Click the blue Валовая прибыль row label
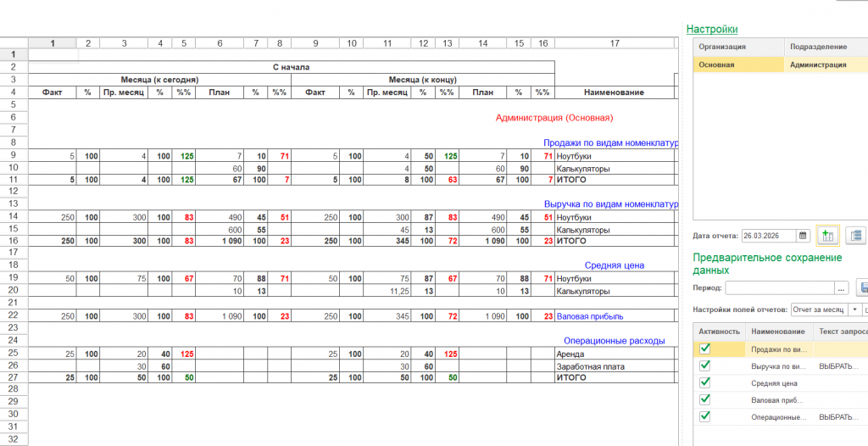 [x=590, y=316]
